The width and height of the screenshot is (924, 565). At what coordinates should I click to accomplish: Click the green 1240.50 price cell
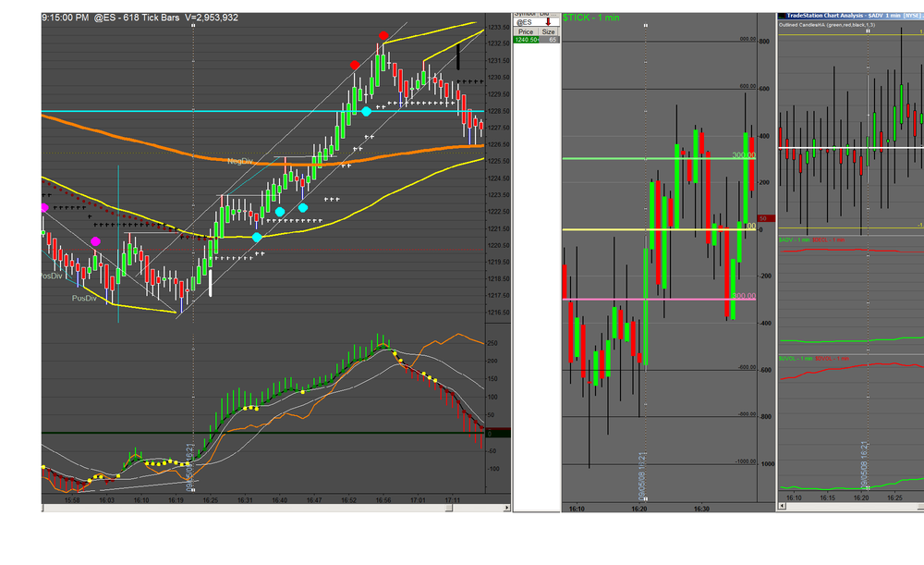point(526,40)
